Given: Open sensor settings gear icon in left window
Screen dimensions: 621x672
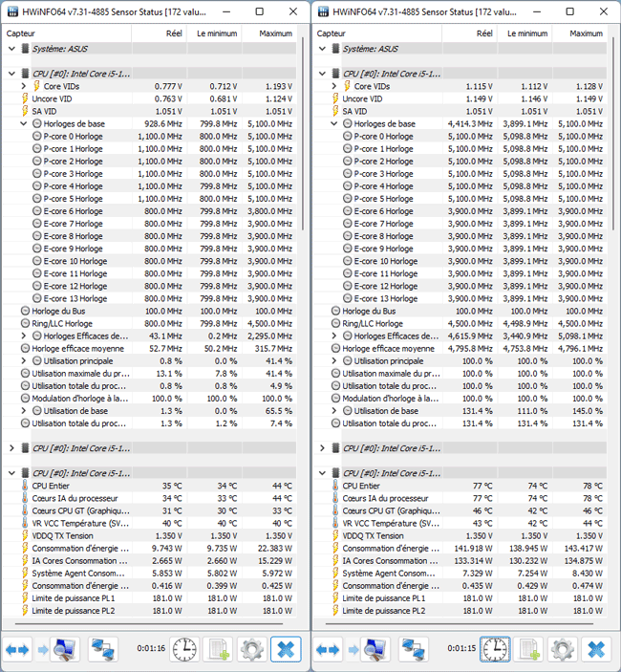Looking at the screenshot, I should click(252, 650).
